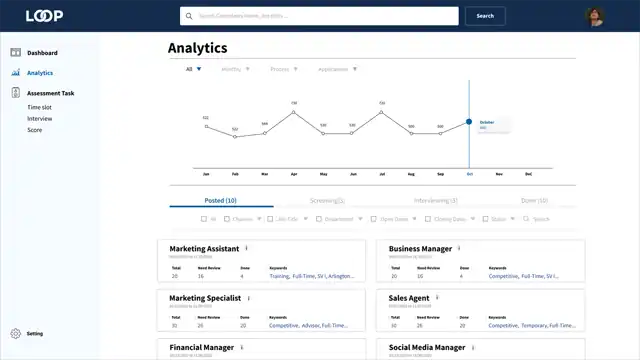Screen dimensions: 640x360
Task: Open info icon beside Social Media Manager
Action: [x=473, y=347]
